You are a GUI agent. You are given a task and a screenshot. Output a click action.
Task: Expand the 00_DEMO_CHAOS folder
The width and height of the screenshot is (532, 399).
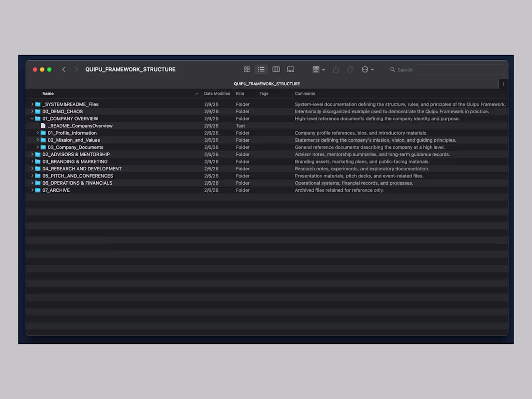[x=32, y=111]
